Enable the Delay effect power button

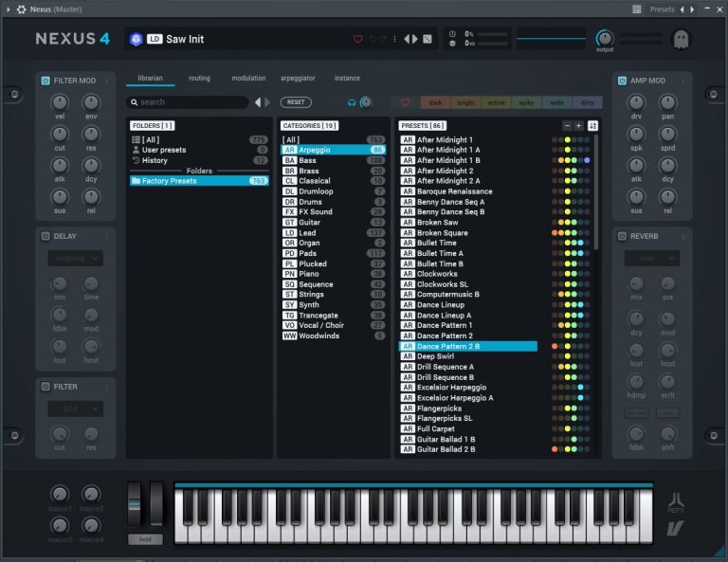coord(45,236)
